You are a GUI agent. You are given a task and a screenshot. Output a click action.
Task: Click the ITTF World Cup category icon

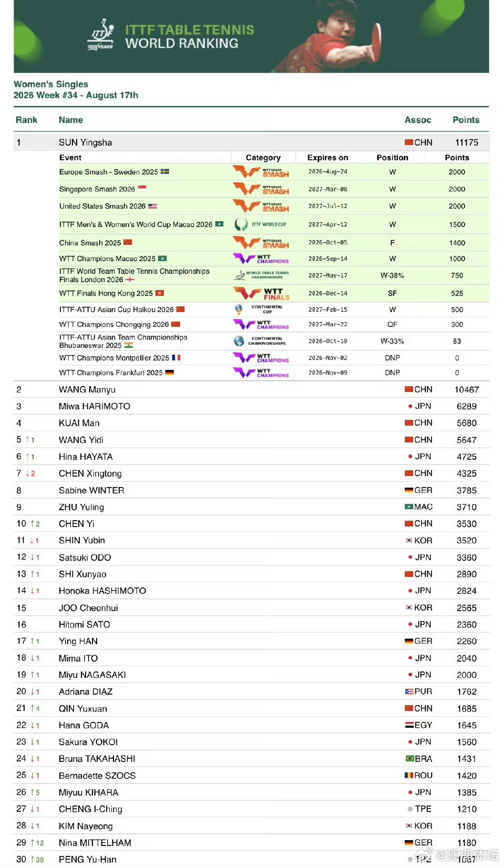[x=261, y=224]
